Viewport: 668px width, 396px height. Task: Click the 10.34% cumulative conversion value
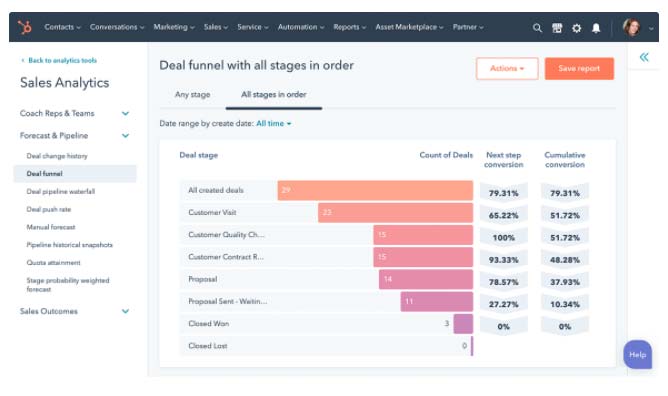pyautogui.click(x=565, y=304)
